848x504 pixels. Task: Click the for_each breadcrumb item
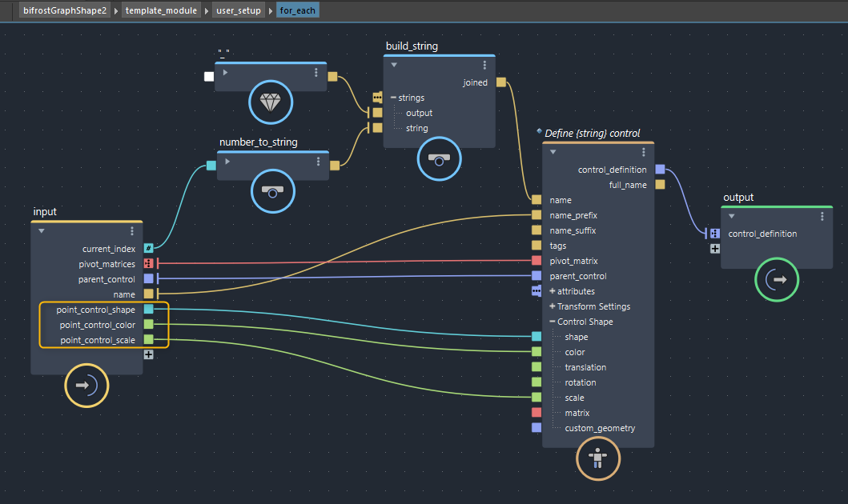[297, 10]
